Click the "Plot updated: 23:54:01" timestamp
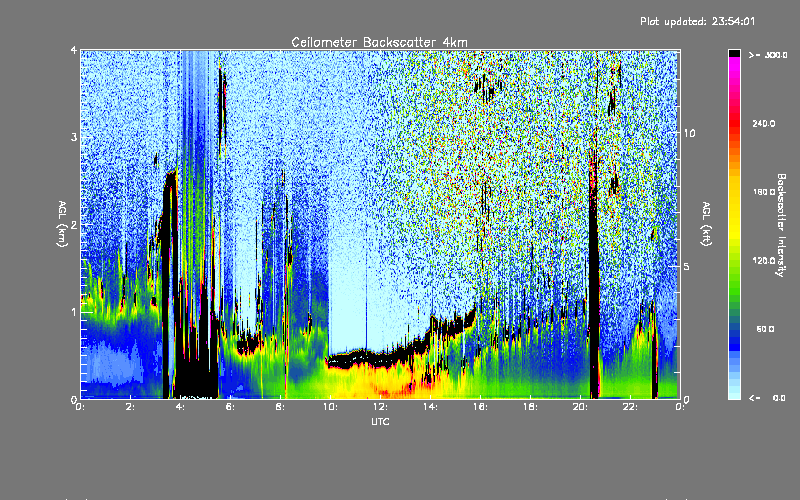Viewport: 800px width, 500px height. tap(697, 21)
